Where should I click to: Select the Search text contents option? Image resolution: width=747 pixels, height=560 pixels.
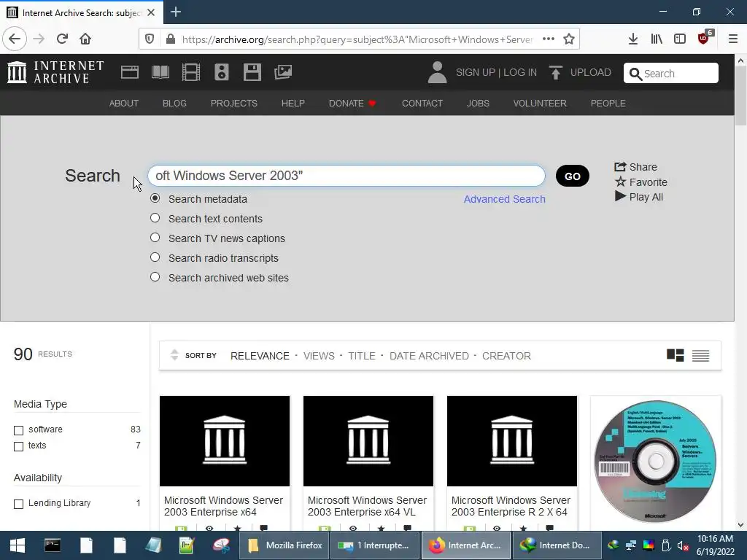point(155,217)
